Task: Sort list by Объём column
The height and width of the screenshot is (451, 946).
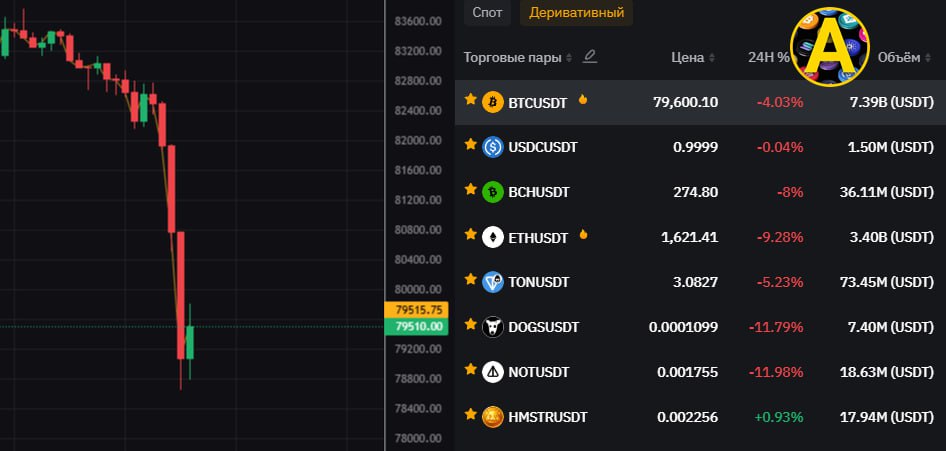Action: coord(904,58)
